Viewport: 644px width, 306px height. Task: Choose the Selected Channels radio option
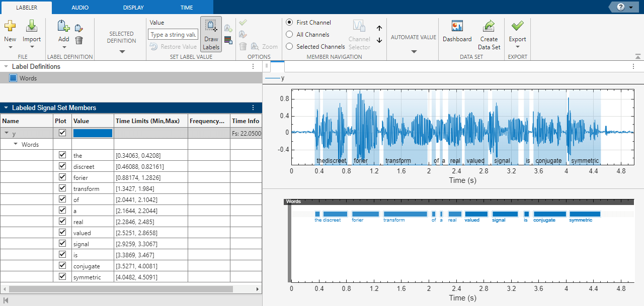click(289, 47)
